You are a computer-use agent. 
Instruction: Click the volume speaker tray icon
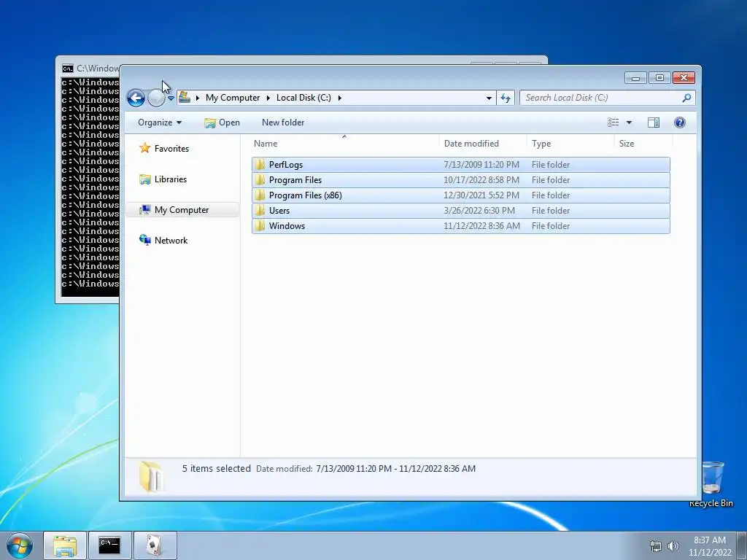673,546
